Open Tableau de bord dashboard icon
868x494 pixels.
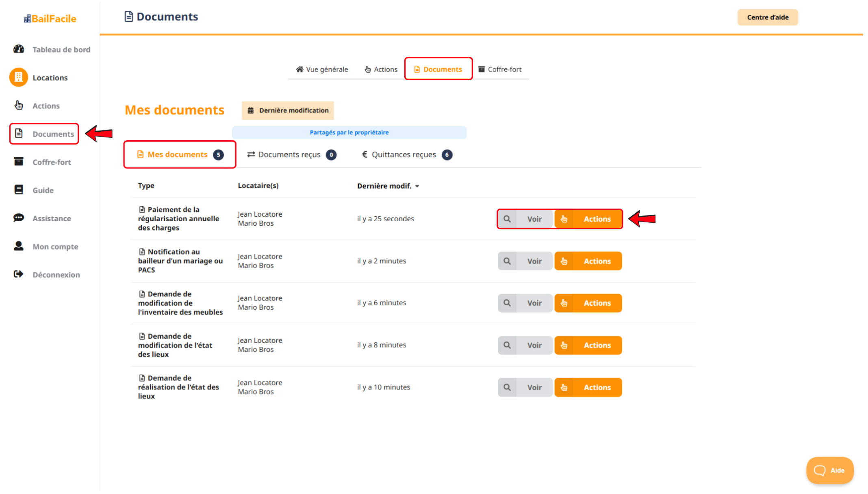pyautogui.click(x=19, y=49)
